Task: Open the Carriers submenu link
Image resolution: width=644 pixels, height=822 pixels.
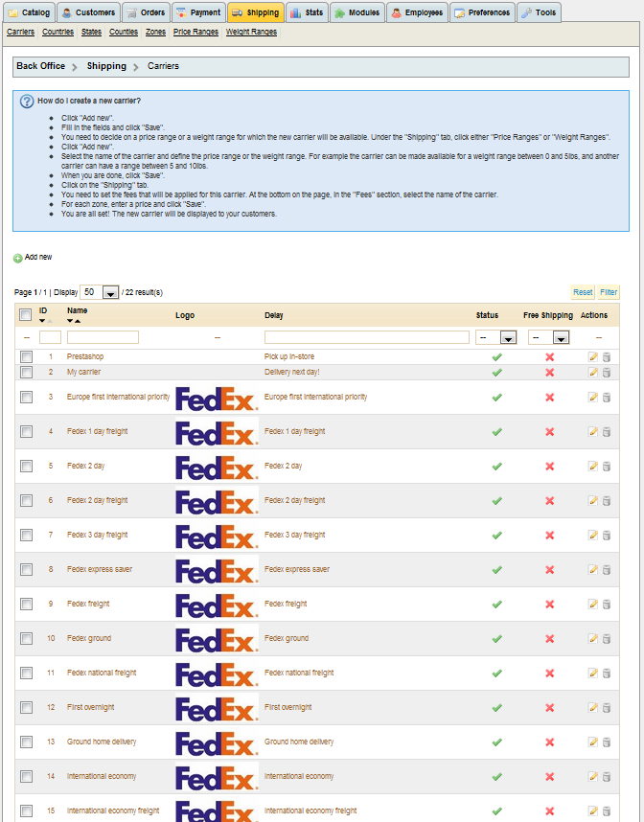Action: (20, 32)
